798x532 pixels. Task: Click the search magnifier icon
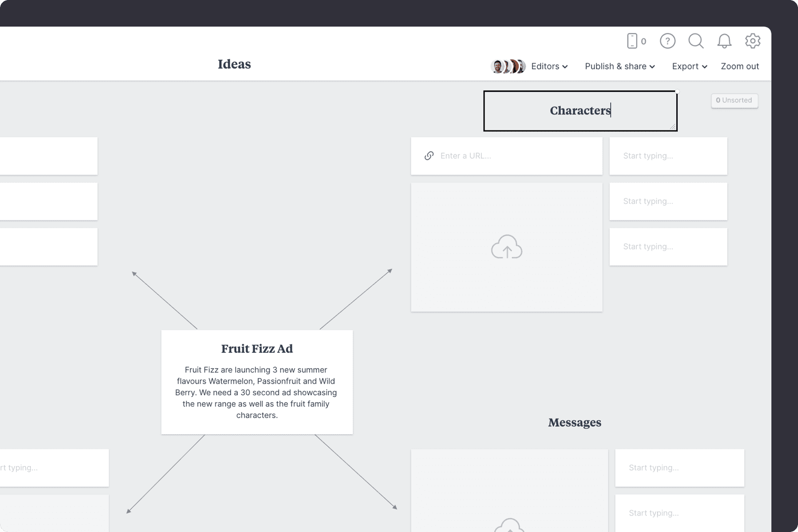coord(696,41)
